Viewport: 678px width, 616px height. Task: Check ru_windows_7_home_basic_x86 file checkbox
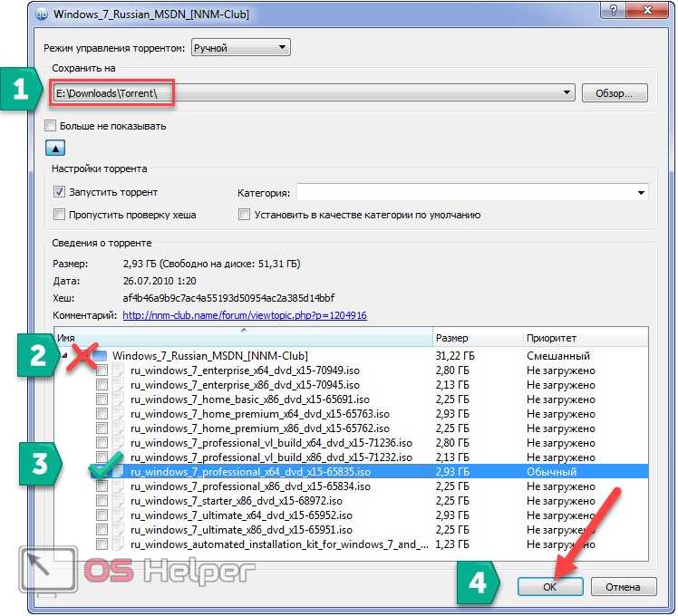(102, 399)
